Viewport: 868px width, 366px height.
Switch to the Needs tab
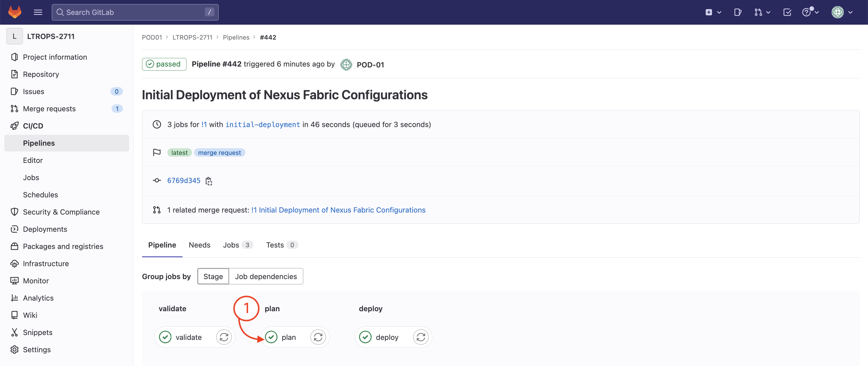[x=199, y=245]
